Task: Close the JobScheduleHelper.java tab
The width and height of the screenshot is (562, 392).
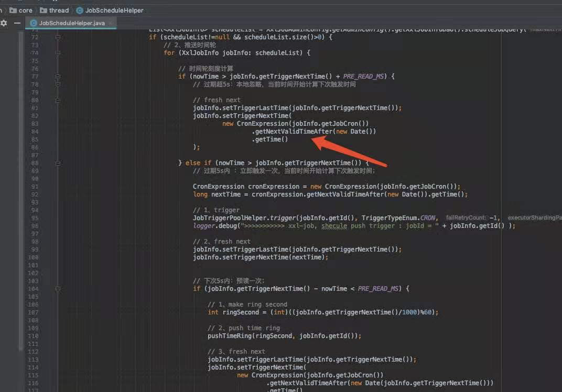Action: [111, 23]
